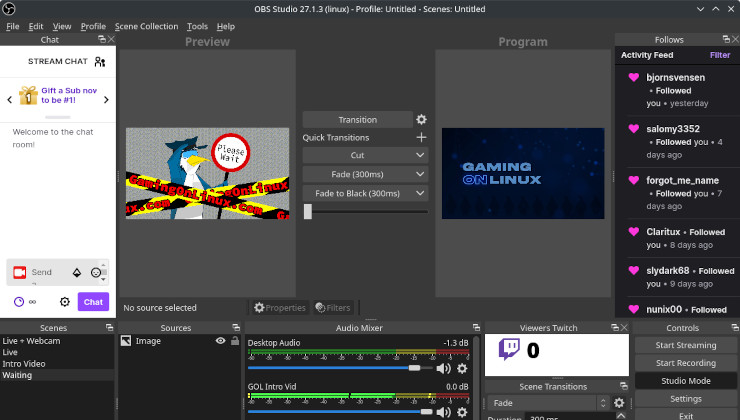Screen dimensions: 740x420
Task: Click the Please Wait preview thumbnail
Action: pos(207,173)
